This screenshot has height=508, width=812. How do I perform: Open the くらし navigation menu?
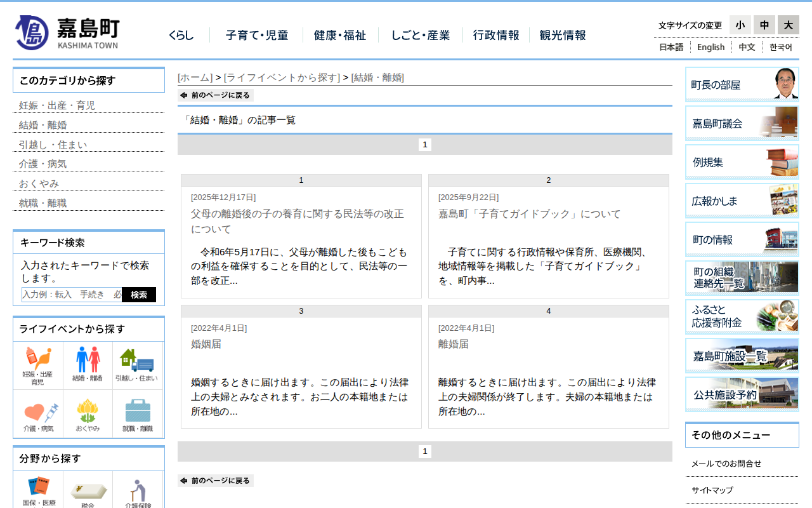pos(181,36)
